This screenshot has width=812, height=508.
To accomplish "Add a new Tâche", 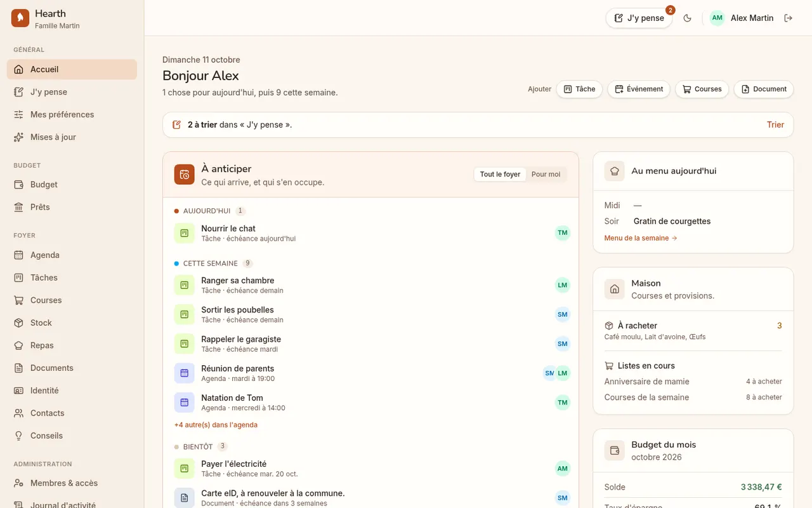I will (x=579, y=89).
